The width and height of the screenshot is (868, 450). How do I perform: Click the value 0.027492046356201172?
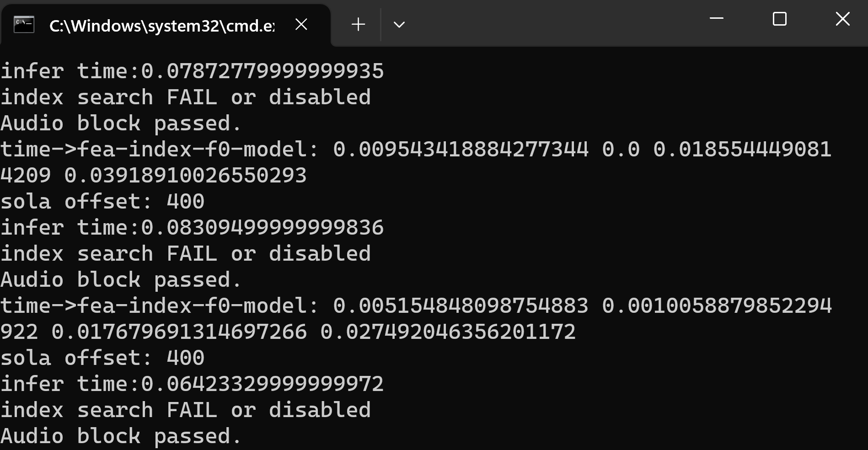coord(448,332)
